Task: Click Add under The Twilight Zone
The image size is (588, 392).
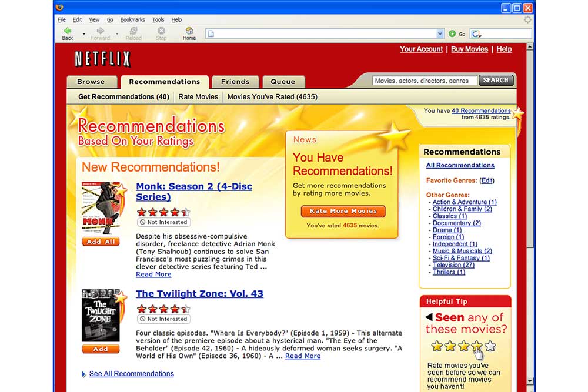Action: [x=101, y=349]
